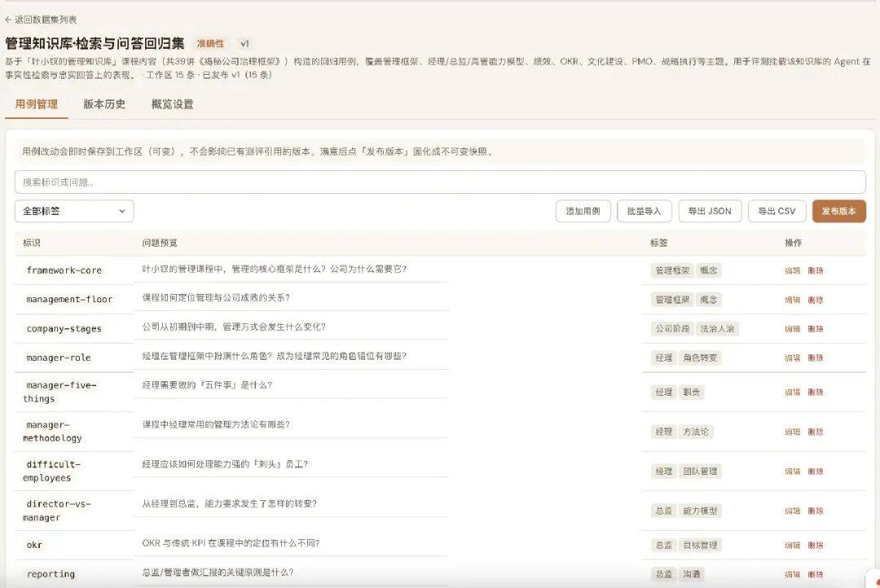
Task: Switch to the 版本历史 tab
Action: pyautogui.click(x=104, y=103)
